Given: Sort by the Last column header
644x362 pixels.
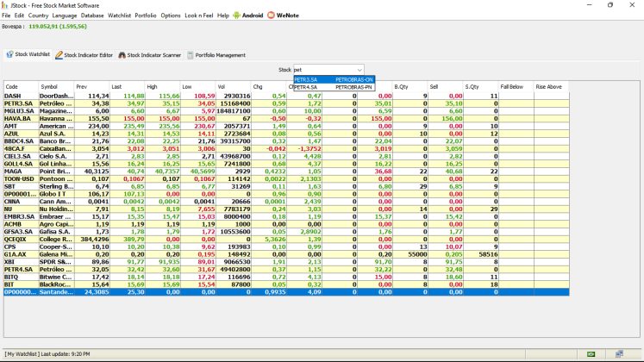Looking at the screenshot, I should coord(128,86).
